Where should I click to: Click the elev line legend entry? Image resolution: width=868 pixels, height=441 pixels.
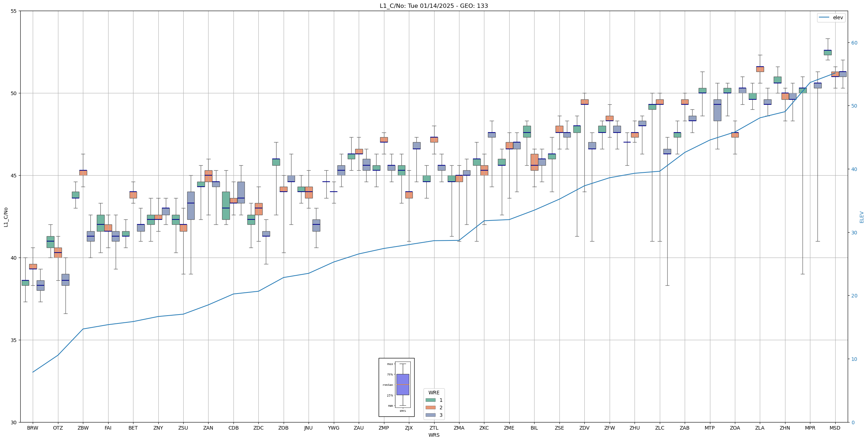(831, 17)
